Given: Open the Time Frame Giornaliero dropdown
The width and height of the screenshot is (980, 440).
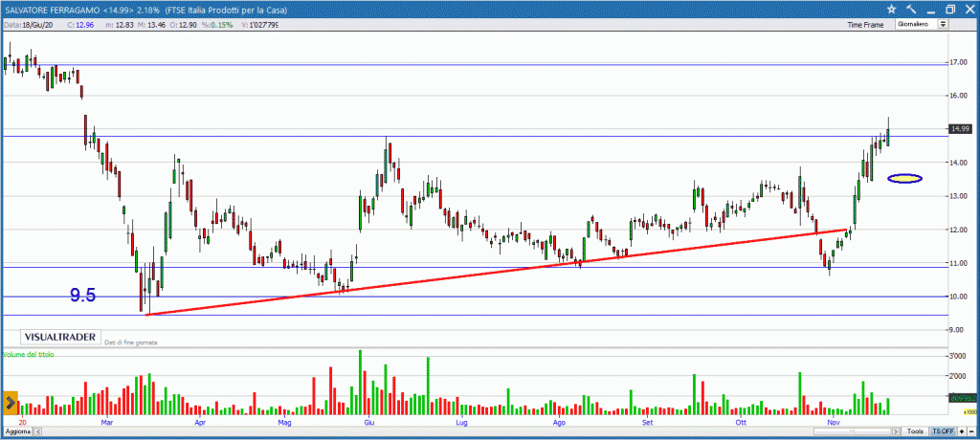Looking at the screenshot, I should [x=922, y=24].
